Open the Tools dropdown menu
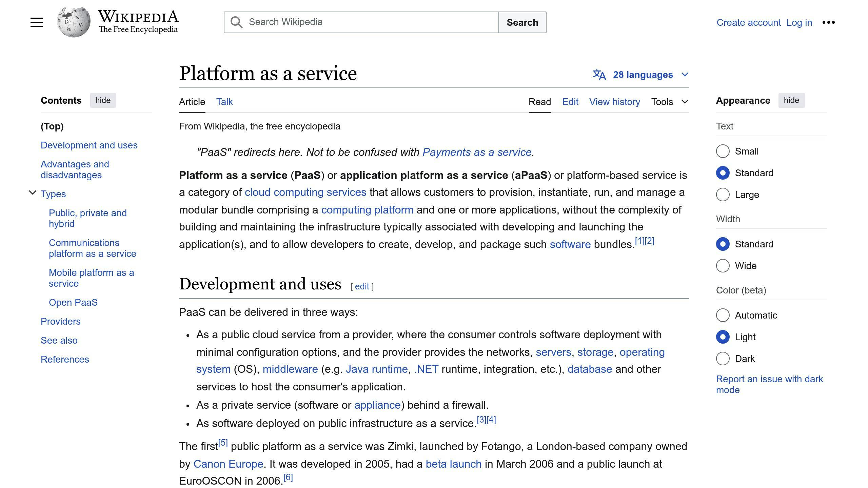 670,102
